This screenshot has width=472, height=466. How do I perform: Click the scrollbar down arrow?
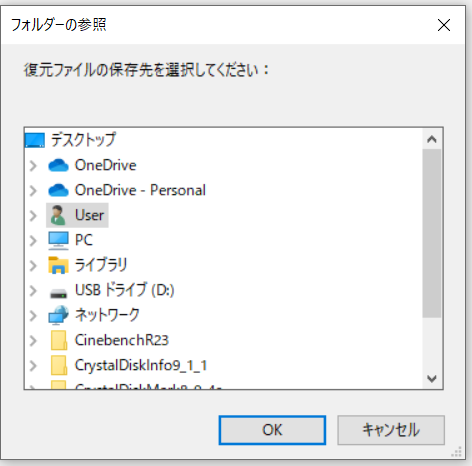point(432,379)
